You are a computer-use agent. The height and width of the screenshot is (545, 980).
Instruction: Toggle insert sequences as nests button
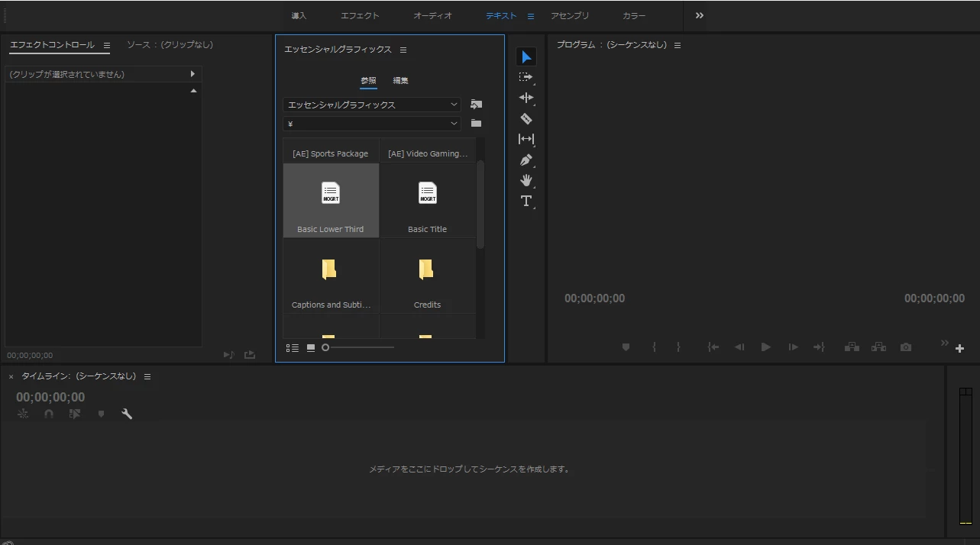(x=23, y=414)
